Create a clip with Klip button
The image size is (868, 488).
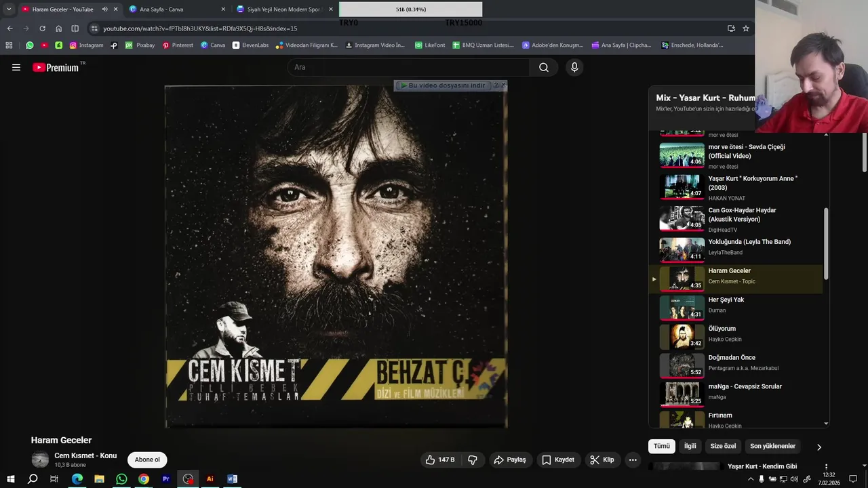602,460
